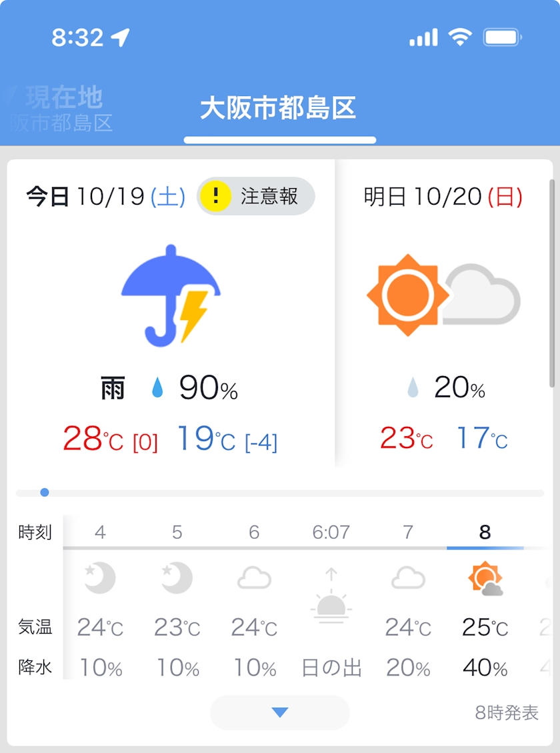Tap the yellow warning exclamation icon
The height and width of the screenshot is (753, 560).
[215, 196]
